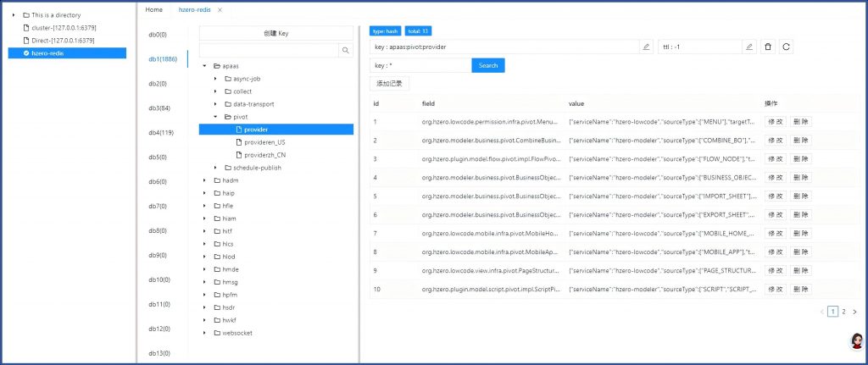Screen dimensions: 868x365
Task: Close the hzero-redis tab with the X icon
Action: click(x=220, y=9)
